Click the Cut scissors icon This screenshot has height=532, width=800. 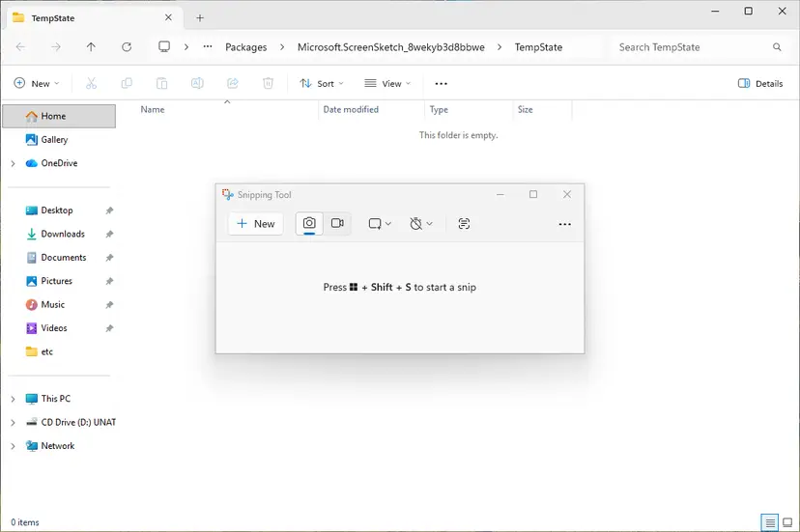pyautogui.click(x=92, y=83)
